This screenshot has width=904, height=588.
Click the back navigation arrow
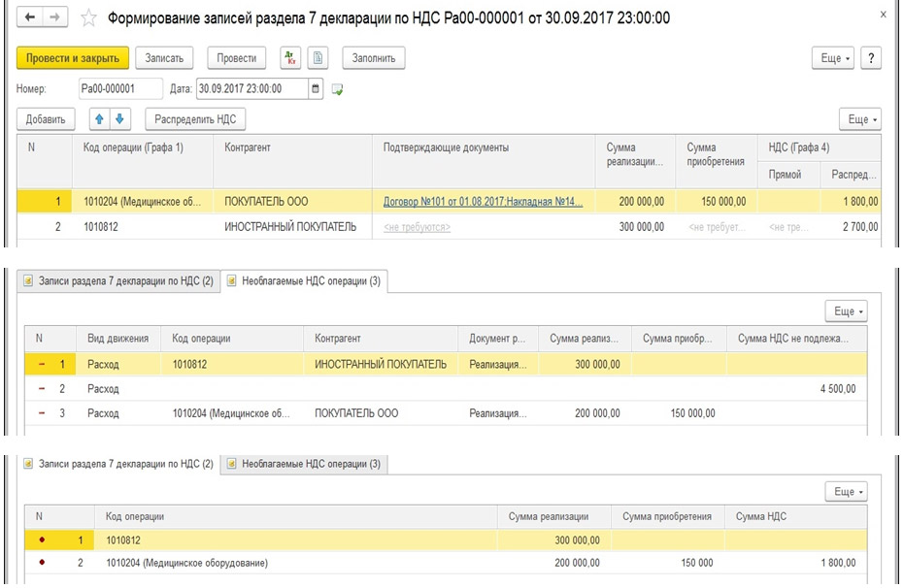[30, 18]
